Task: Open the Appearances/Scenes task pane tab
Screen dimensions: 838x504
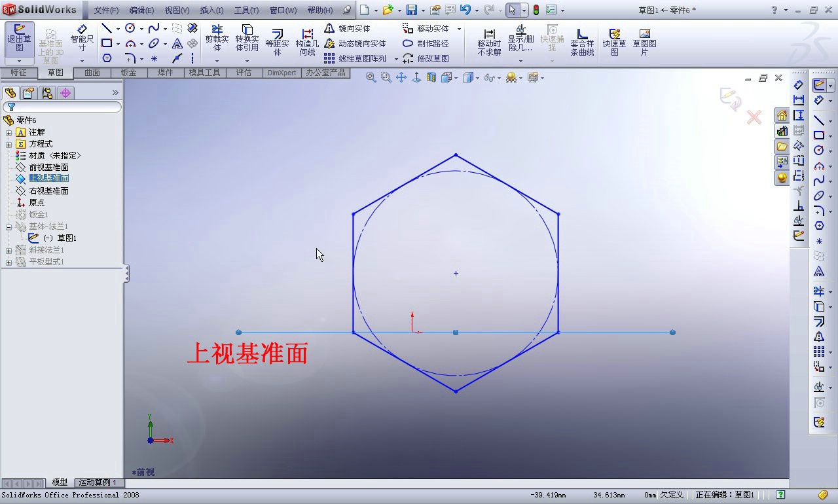Action: [782, 178]
